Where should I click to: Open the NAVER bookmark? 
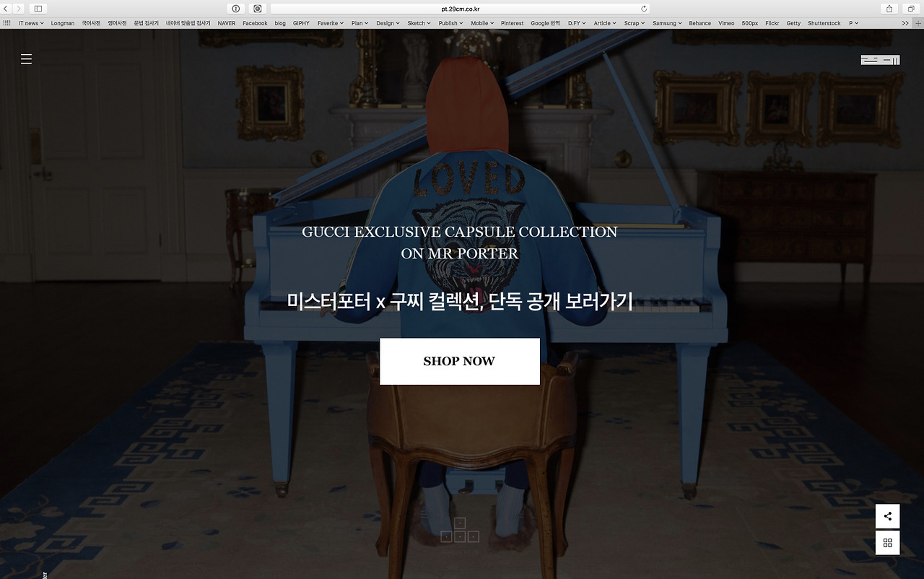[x=227, y=23]
